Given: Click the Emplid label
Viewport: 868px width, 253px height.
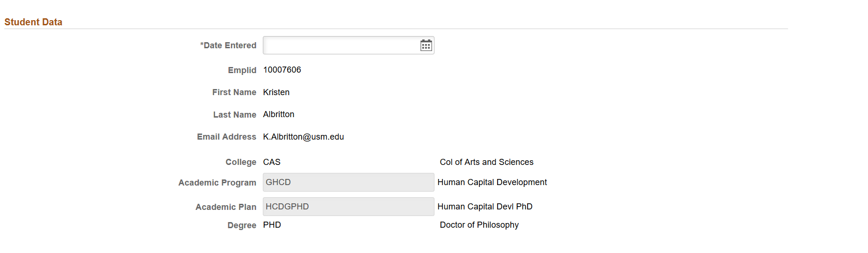Looking at the screenshot, I should point(242,70).
